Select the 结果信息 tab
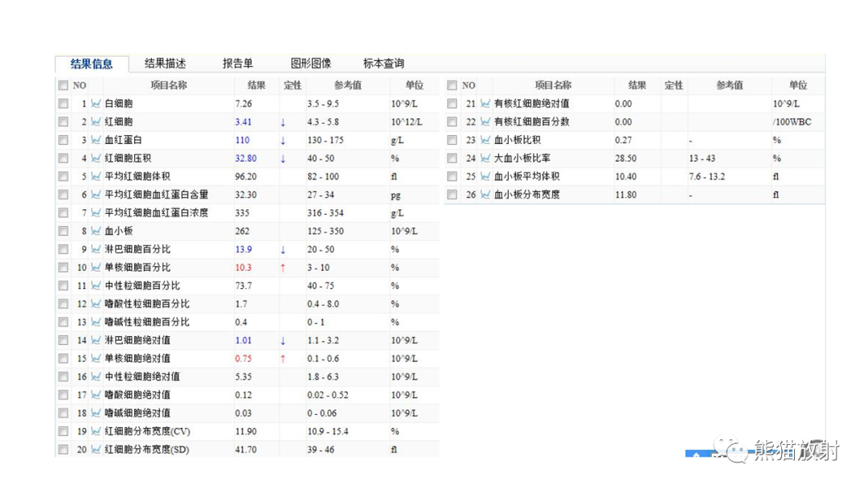This screenshot has height=489, width=868. tap(92, 64)
